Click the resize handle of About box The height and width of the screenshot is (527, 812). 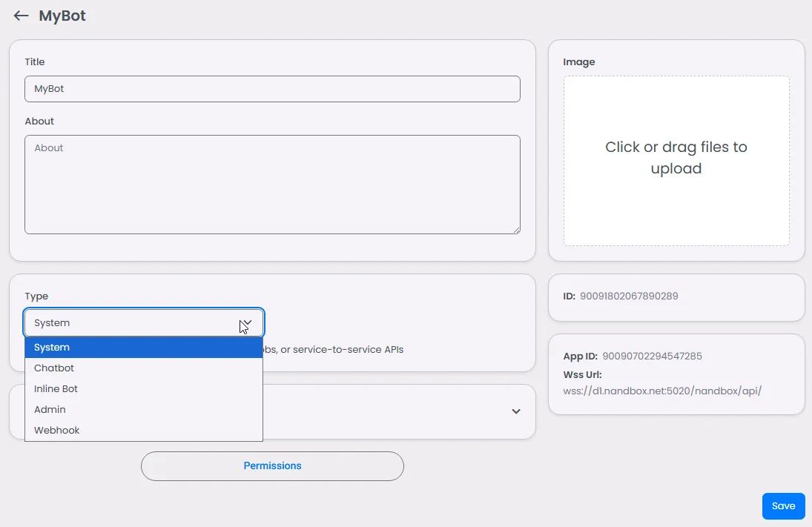[x=516, y=231]
